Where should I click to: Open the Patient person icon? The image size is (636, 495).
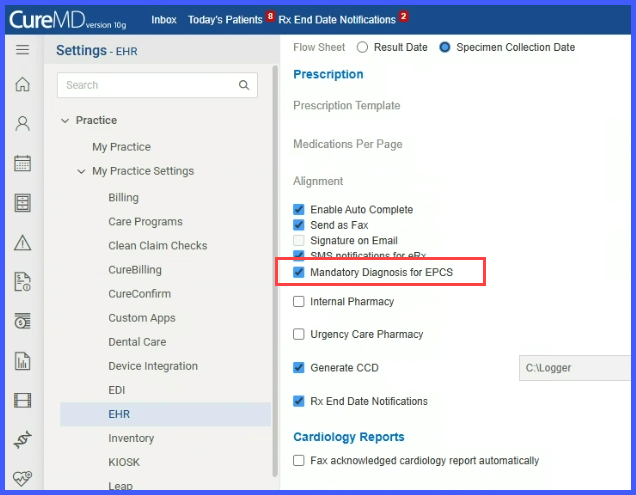pos(22,123)
